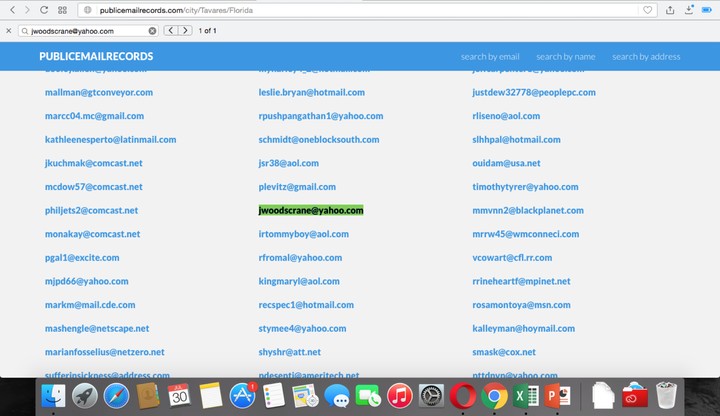
Task: Open rosamontoya@msn.com link
Action: [x=521, y=305]
